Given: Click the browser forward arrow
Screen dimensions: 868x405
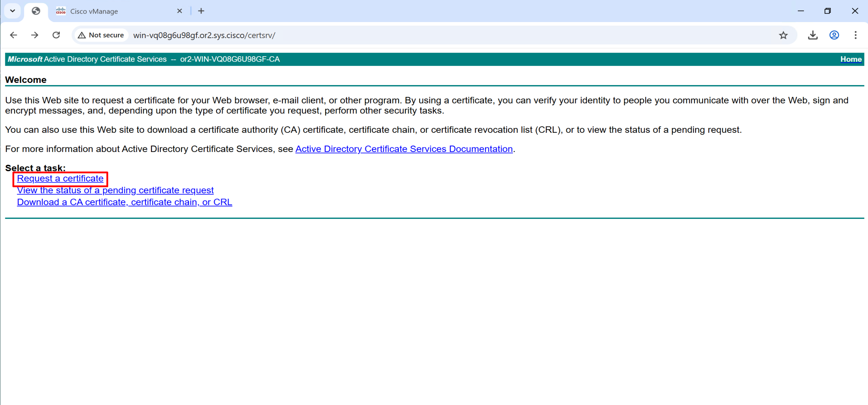Looking at the screenshot, I should pyautogui.click(x=35, y=35).
